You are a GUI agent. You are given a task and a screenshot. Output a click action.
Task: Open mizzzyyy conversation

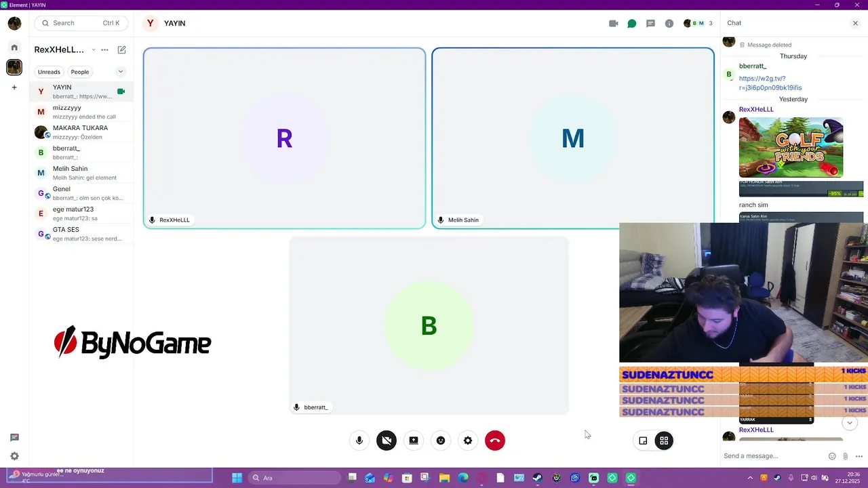(81, 112)
